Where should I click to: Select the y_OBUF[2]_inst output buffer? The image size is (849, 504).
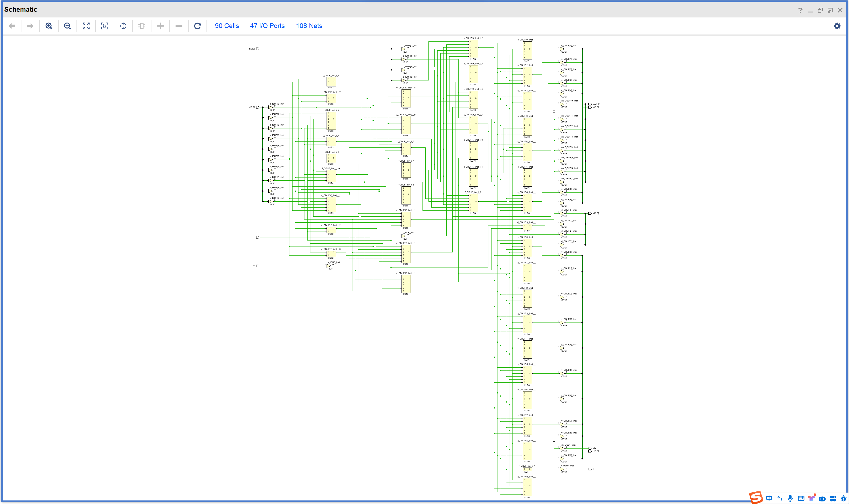coord(562,297)
